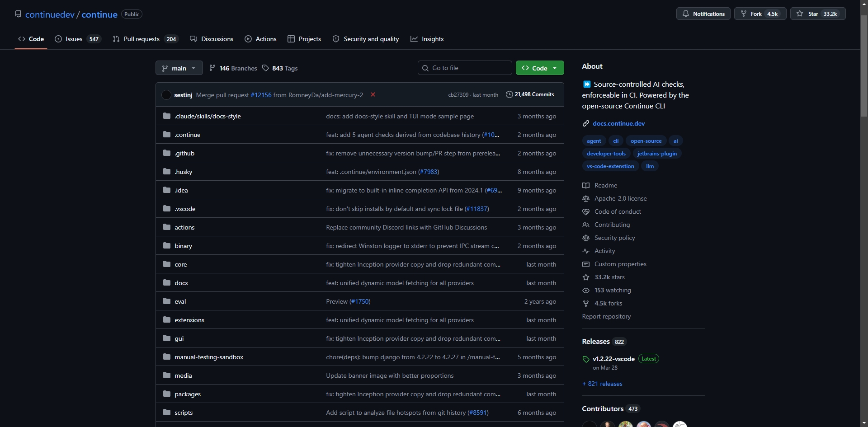Open the 21,498 Commits history
Viewport: 868px width, 427px height.
coord(530,94)
